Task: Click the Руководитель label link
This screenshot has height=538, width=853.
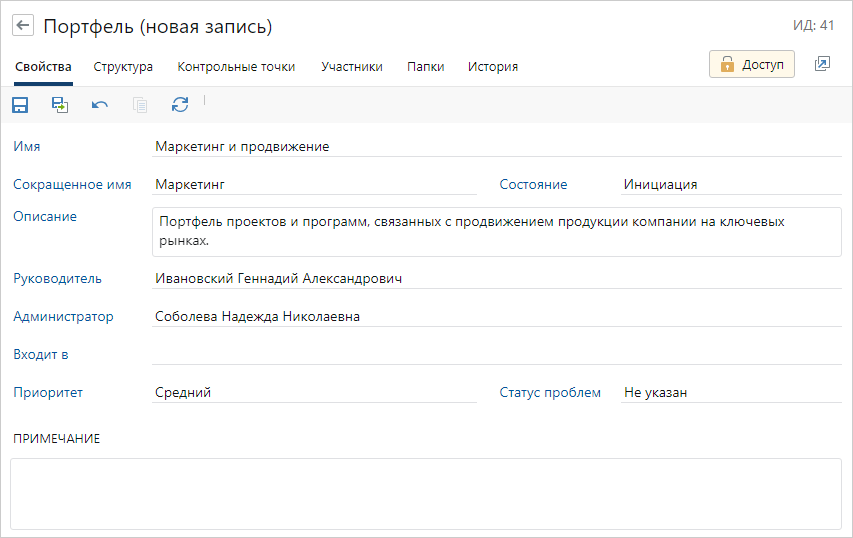Action: coord(57,279)
